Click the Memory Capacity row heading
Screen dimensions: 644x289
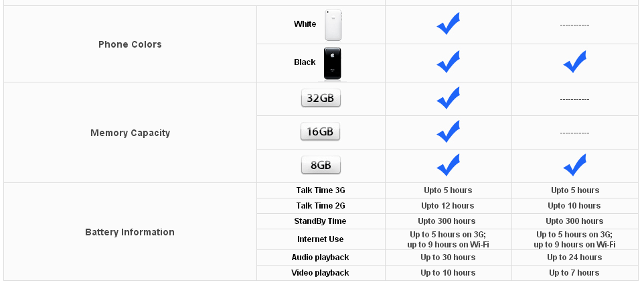tap(130, 133)
